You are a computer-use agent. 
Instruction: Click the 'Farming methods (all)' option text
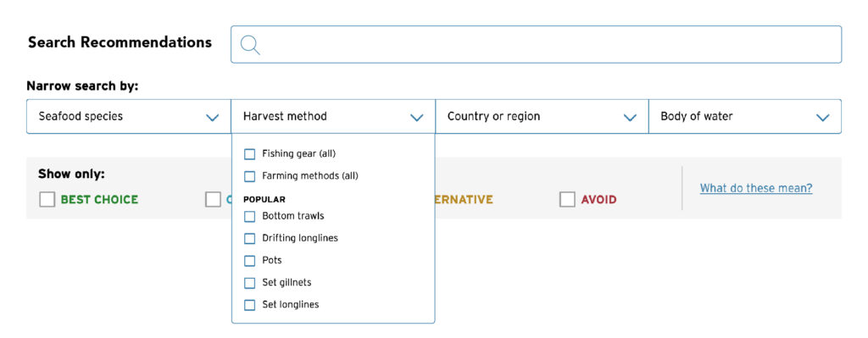(x=310, y=176)
